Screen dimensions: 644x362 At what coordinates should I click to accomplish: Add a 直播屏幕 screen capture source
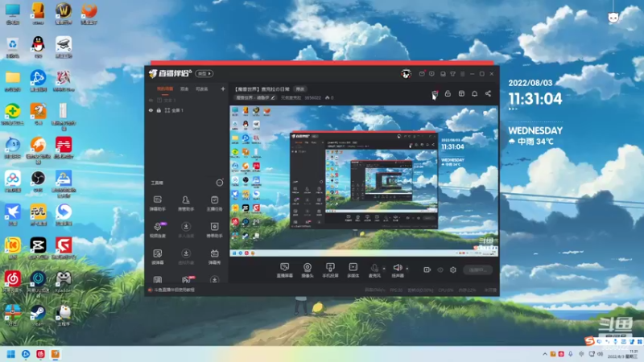(x=285, y=270)
